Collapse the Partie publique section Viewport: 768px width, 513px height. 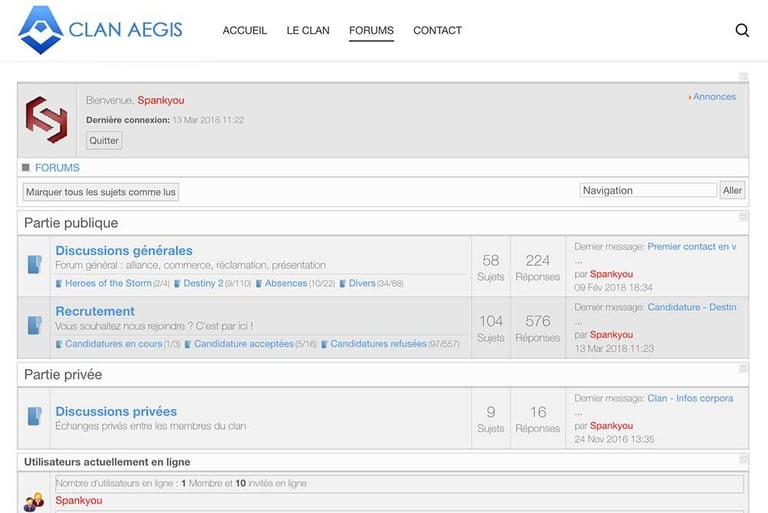[743, 217]
